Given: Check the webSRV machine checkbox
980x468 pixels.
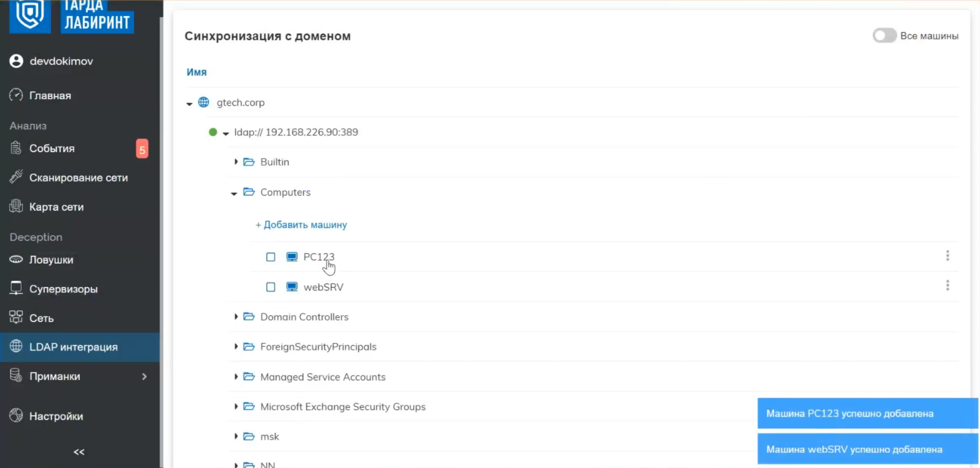Looking at the screenshot, I should click(270, 287).
